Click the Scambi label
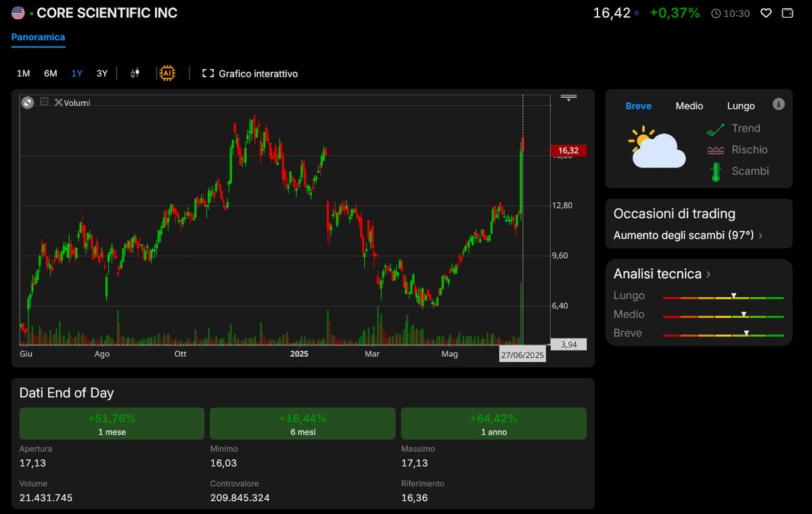This screenshot has height=514, width=812. coord(750,171)
